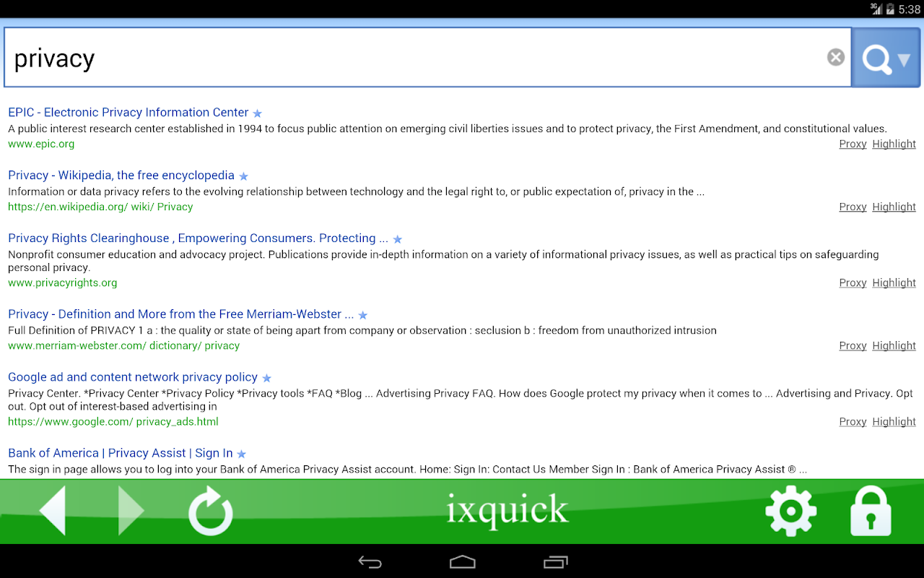
Task: Open Privacy - Definition Merriam-Webster result
Action: (180, 314)
